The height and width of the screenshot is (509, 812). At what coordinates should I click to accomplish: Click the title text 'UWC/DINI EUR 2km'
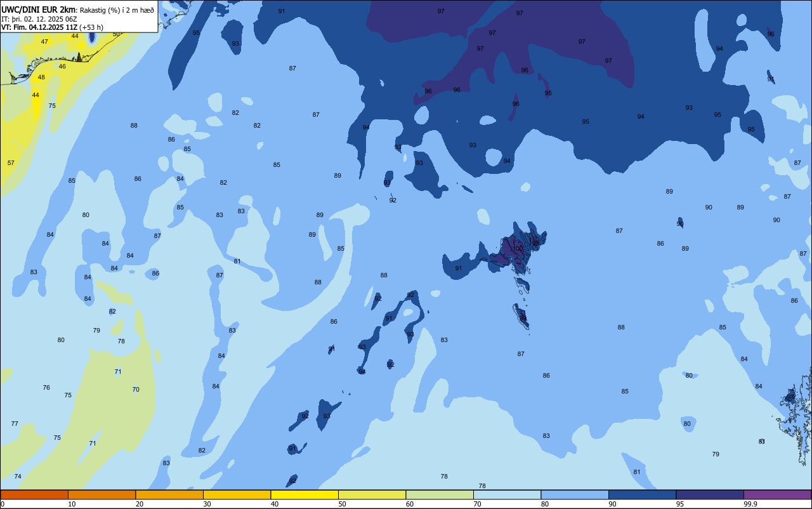[38, 10]
